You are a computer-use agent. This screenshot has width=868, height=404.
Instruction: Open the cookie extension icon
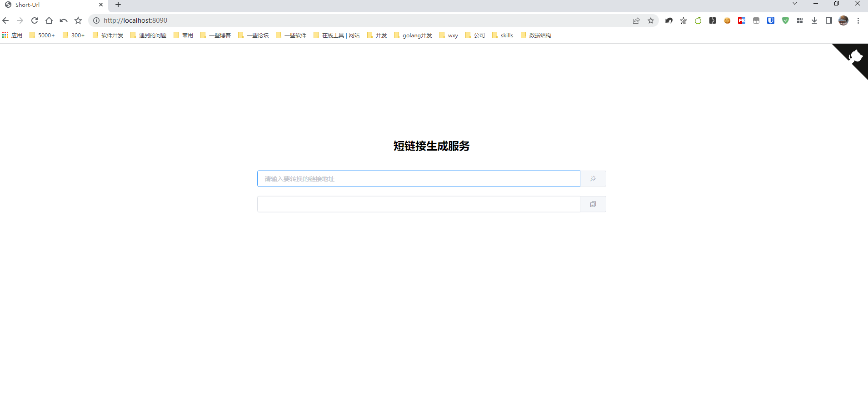point(727,20)
